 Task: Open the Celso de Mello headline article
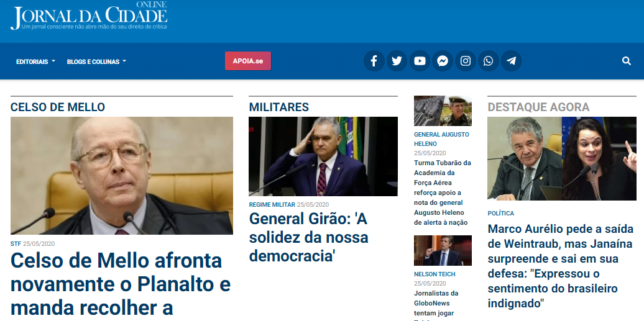click(x=121, y=284)
